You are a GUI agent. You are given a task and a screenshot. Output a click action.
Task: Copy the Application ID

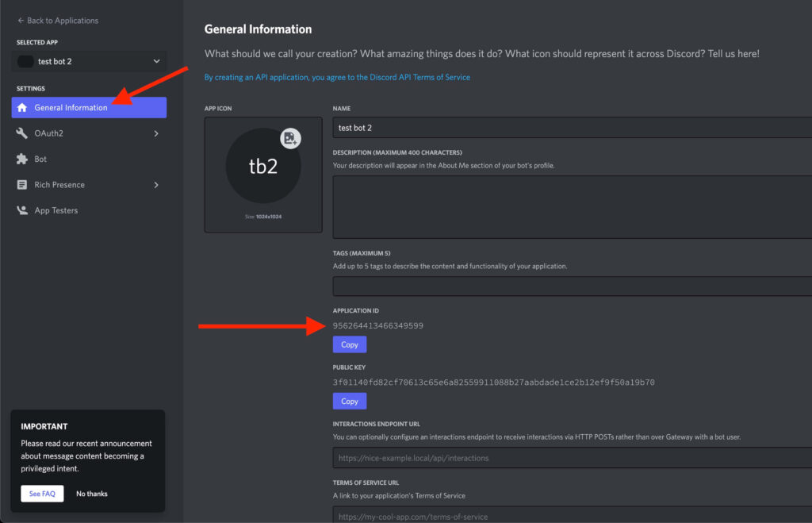pyautogui.click(x=350, y=344)
